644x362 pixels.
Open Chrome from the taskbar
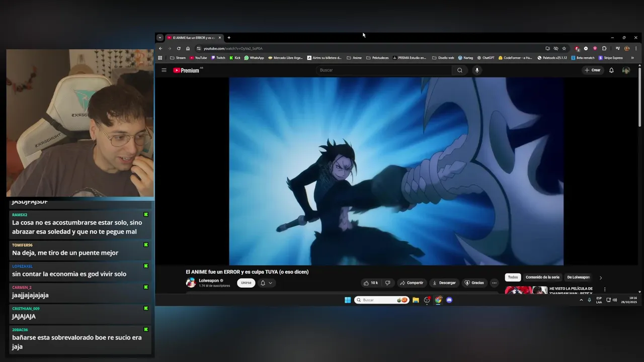coord(438,300)
